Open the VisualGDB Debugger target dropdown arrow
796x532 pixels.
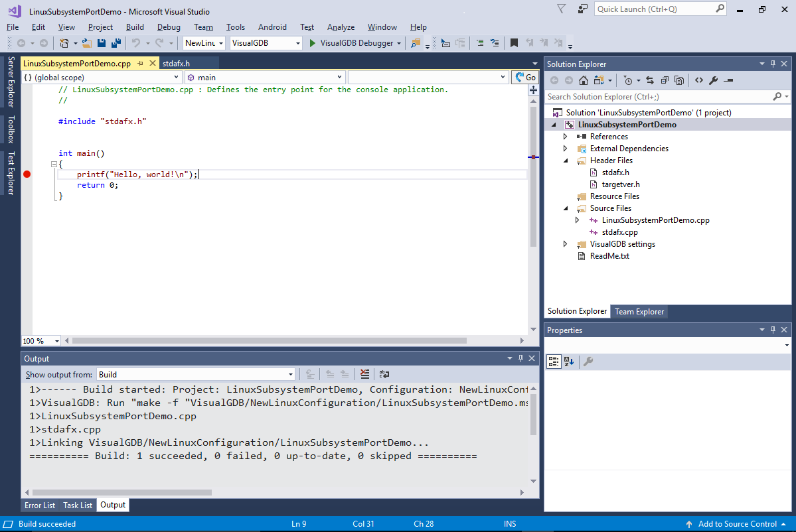coord(399,44)
